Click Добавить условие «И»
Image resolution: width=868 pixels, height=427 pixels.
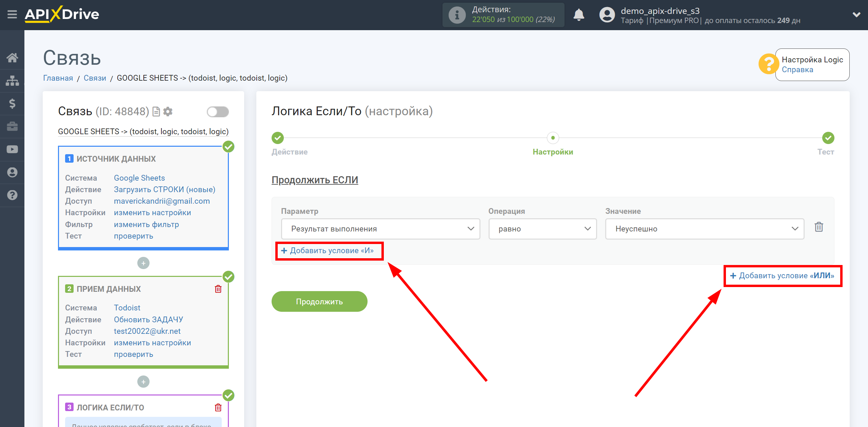(x=328, y=250)
